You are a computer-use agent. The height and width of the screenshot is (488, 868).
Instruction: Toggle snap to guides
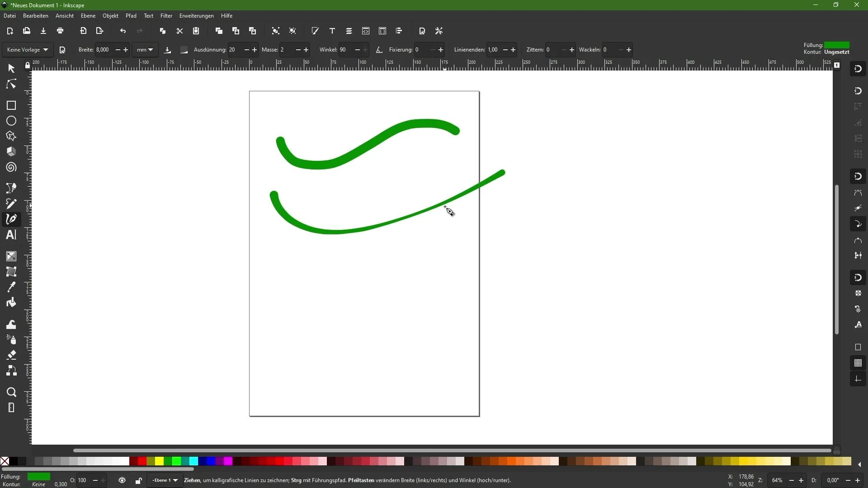(858, 379)
